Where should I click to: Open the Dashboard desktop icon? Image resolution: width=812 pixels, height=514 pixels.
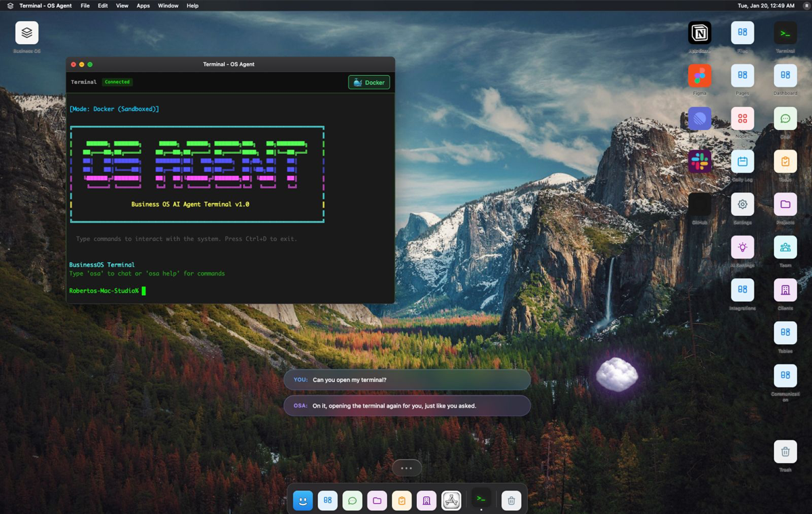[x=785, y=75]
